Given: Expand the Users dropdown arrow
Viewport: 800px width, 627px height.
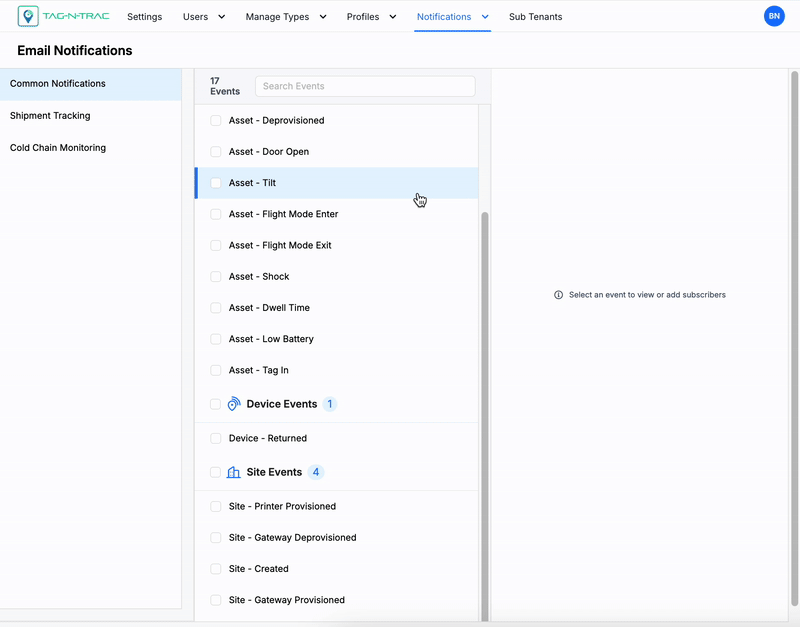Looking at the screenshot, I should pyautogui.click(x=221, y=17).
